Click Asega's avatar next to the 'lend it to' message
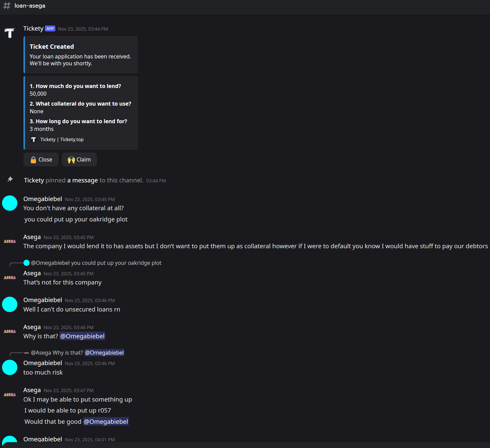Screen dimensions: 490x448 click(10, 241)
